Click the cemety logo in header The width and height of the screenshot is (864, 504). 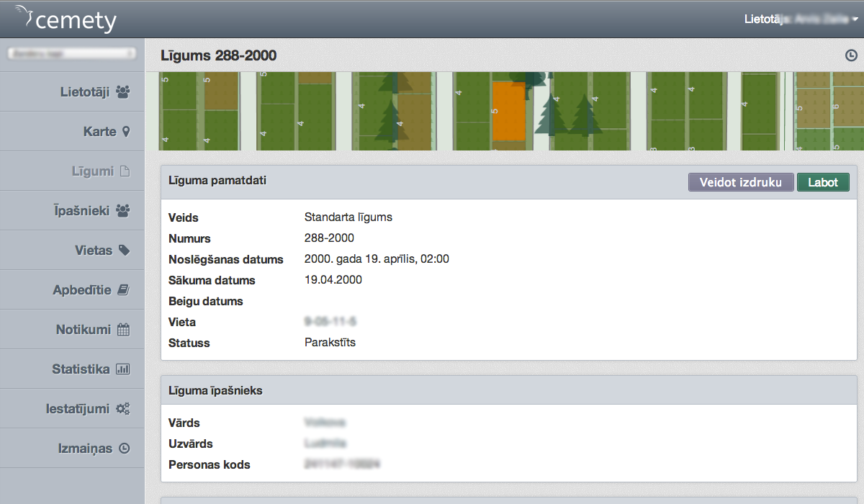coord(66,19)
